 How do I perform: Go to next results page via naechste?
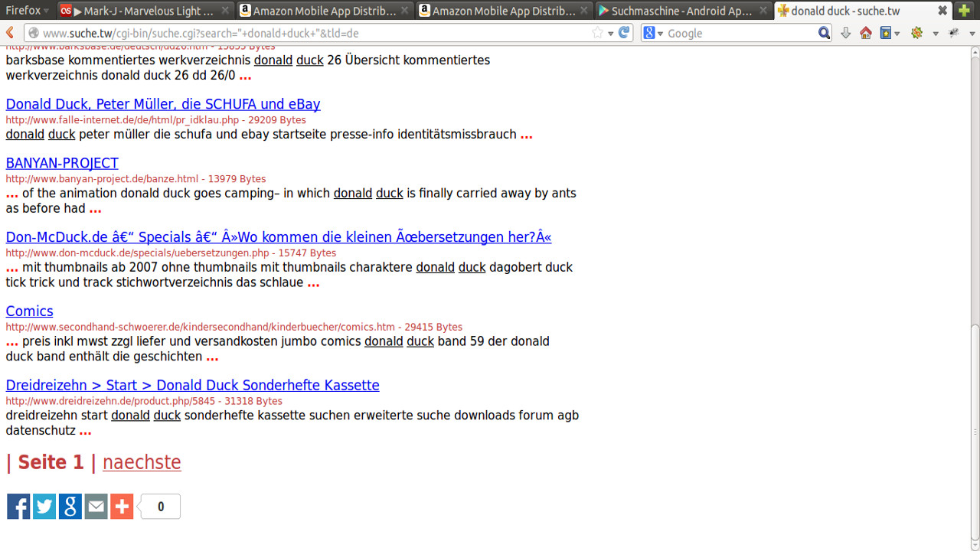pos(142,462)
